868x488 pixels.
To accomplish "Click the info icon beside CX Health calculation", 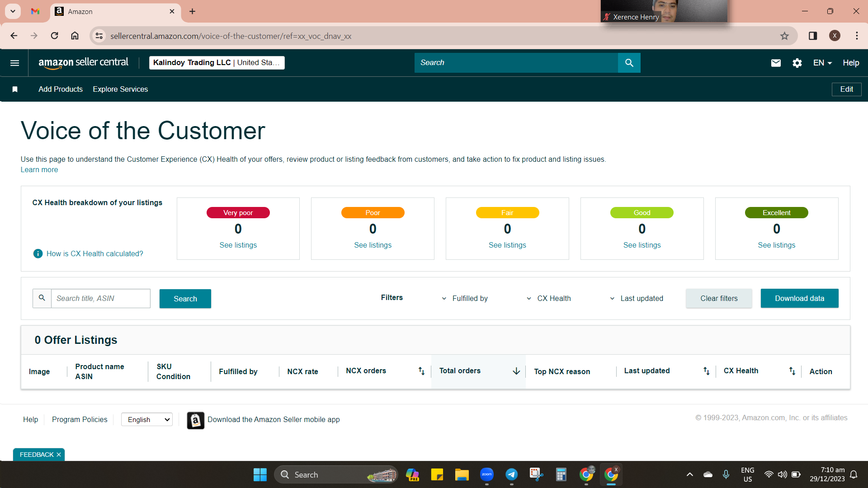I will tap(38, 254).
